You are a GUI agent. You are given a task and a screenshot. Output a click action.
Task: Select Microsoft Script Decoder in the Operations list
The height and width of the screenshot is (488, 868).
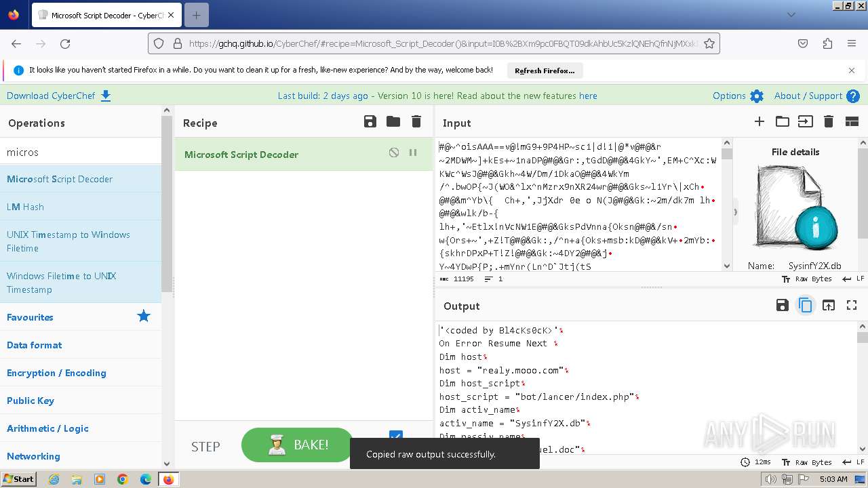[x=81, y=179]
